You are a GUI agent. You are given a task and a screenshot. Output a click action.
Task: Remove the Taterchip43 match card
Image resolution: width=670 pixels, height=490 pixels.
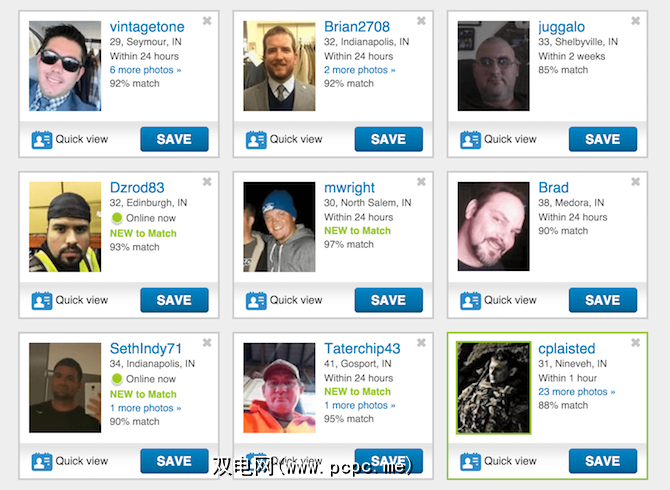[x=421, y=342]
